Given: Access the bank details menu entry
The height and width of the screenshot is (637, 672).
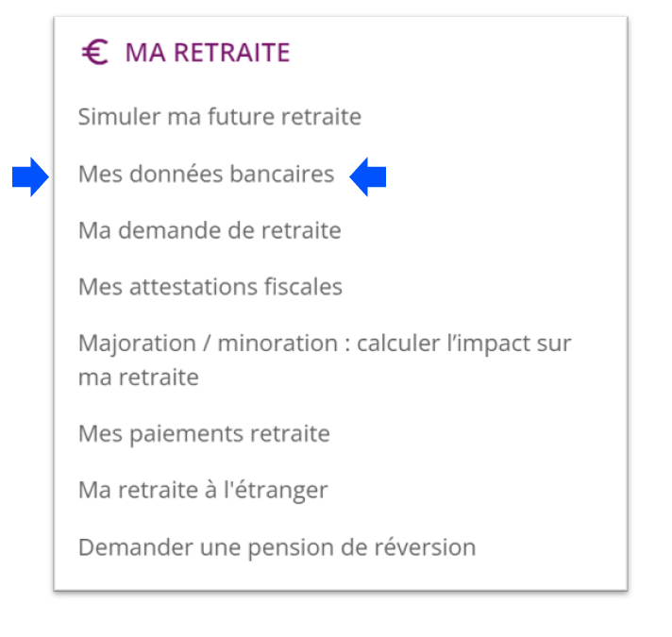Looking at the screenshot, I should pos(206,175).
